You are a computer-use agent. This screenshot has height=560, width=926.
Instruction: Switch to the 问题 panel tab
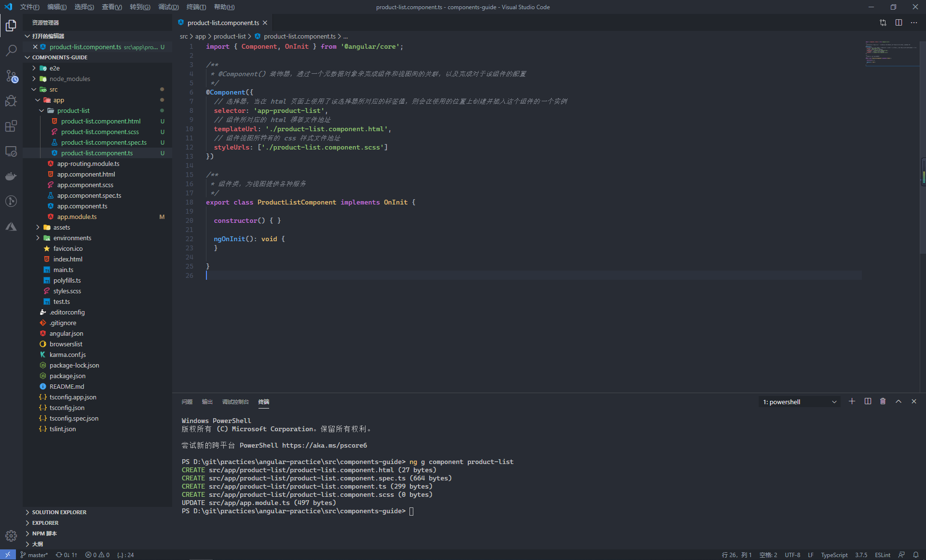[x=187, y=402]
